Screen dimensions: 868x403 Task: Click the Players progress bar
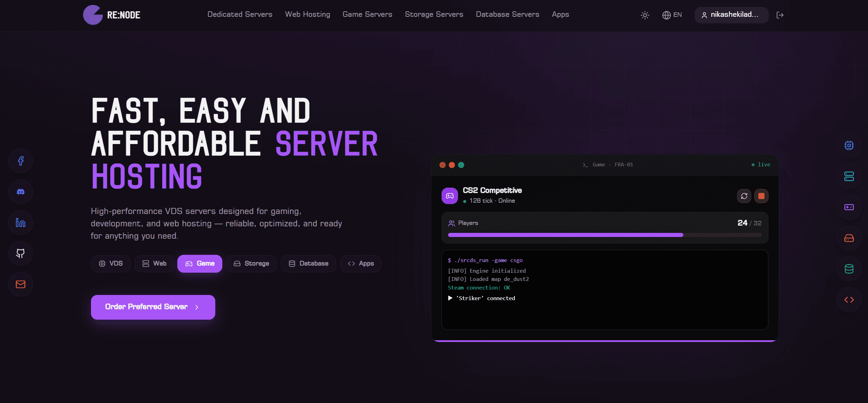click(x=605, y=235)
